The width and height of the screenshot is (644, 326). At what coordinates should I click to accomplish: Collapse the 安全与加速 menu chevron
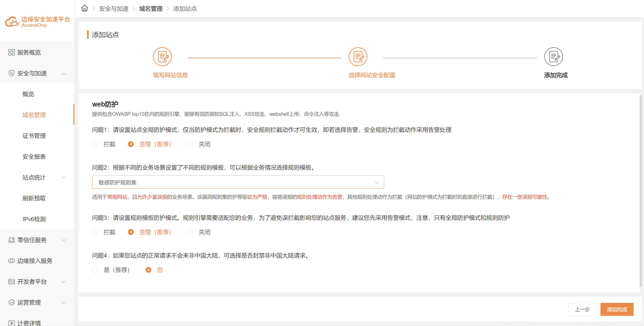coord(64,73)
